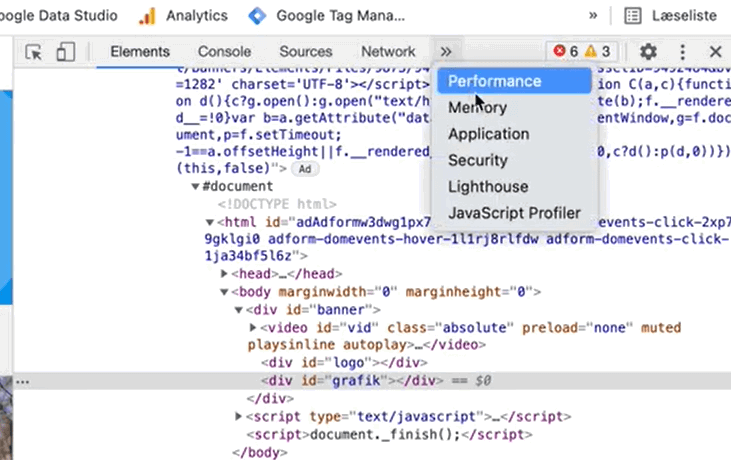Collapse the div id banner node
This screenshot has height=460, width=731.
click(239, 310)
